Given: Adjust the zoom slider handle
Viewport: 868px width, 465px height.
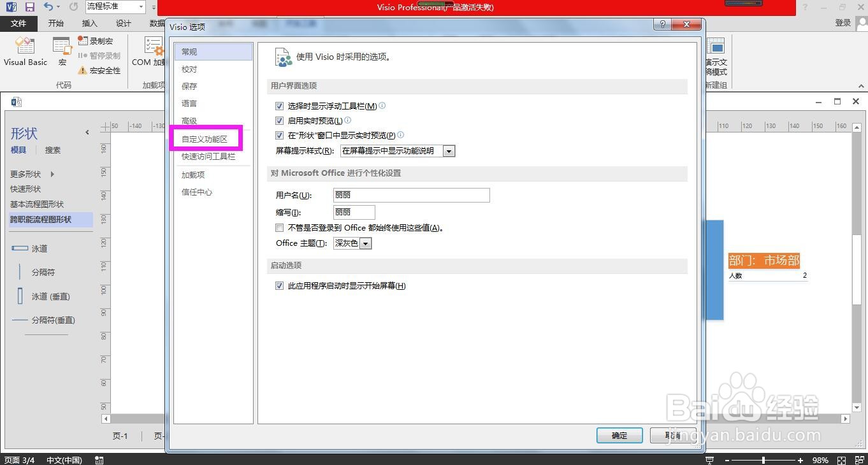Looking at the screenshot, I should [763, 460].
